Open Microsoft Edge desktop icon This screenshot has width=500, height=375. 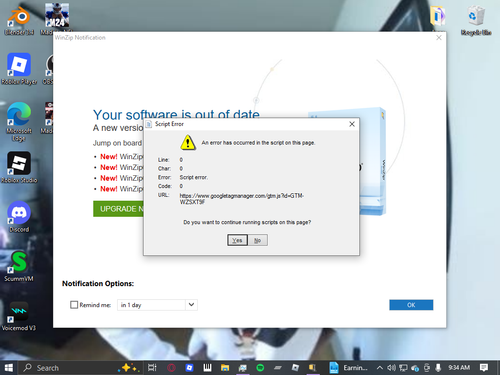click(x=19, y=122)
